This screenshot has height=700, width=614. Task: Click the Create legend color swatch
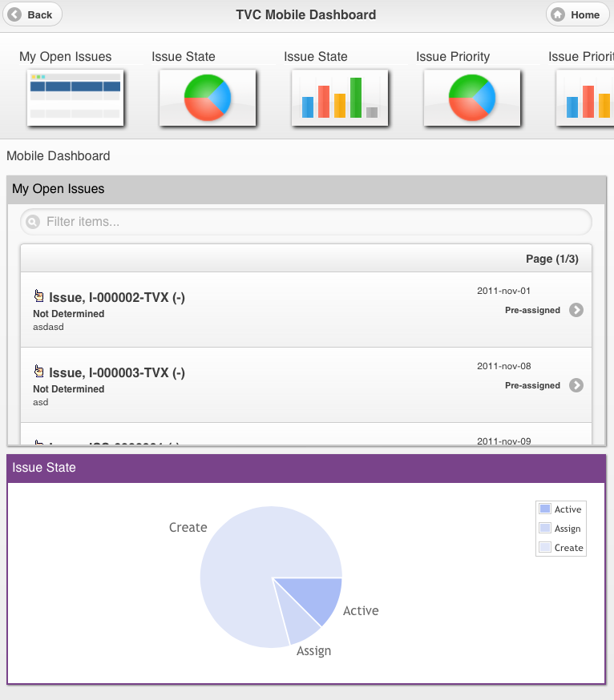click(x=545, y=548)
